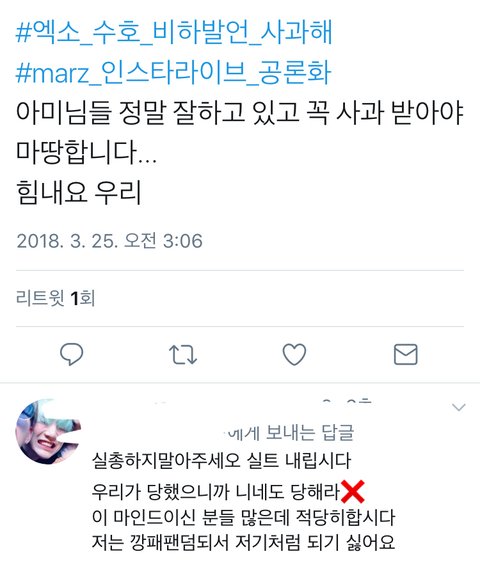This screenshot has height=570, width=480.
Task: Expand the reply's chevron options menu
Action: click(459, 407)
